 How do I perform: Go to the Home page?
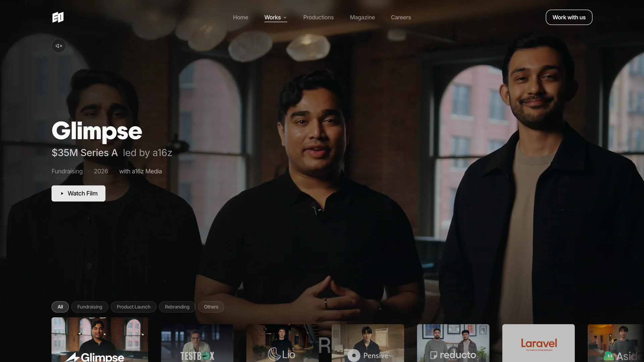[240, 17]
